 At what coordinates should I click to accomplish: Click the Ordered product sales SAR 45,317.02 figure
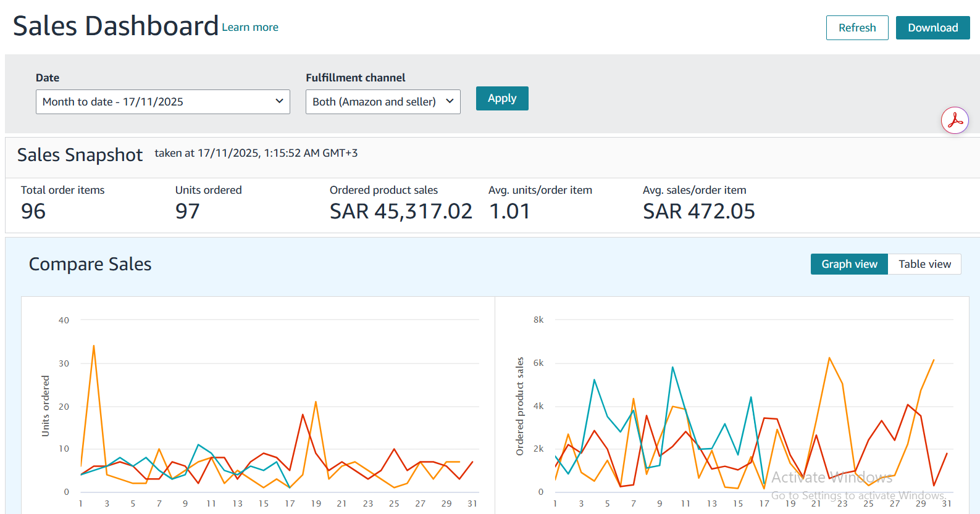tap(401, 212)
